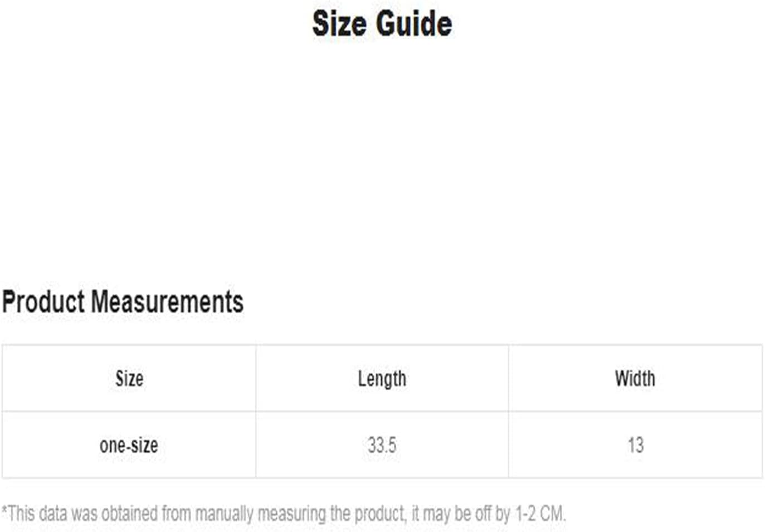Screen dimensions: 765x532
Task: Click the Width column header
Action: pos(635,379)
